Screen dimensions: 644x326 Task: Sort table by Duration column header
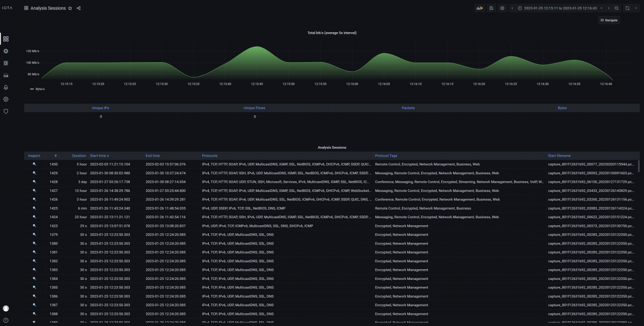click(79, 155)
